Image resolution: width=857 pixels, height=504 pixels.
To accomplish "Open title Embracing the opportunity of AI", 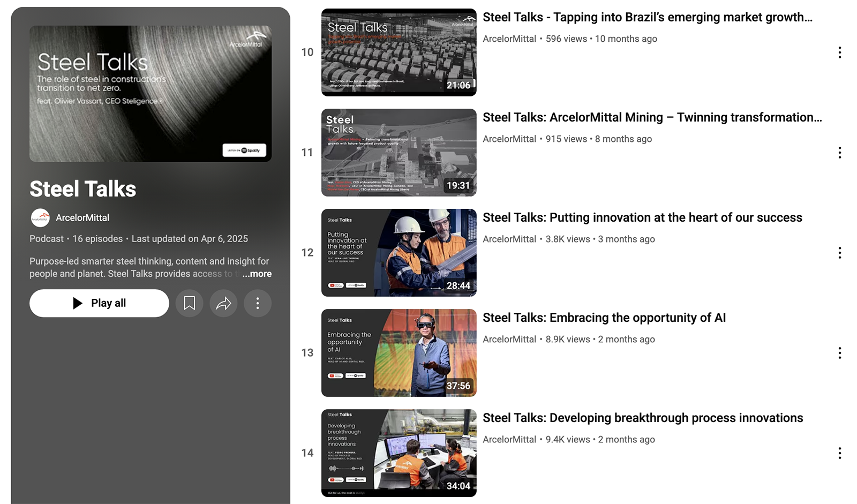I will click(x=604, y=318).
